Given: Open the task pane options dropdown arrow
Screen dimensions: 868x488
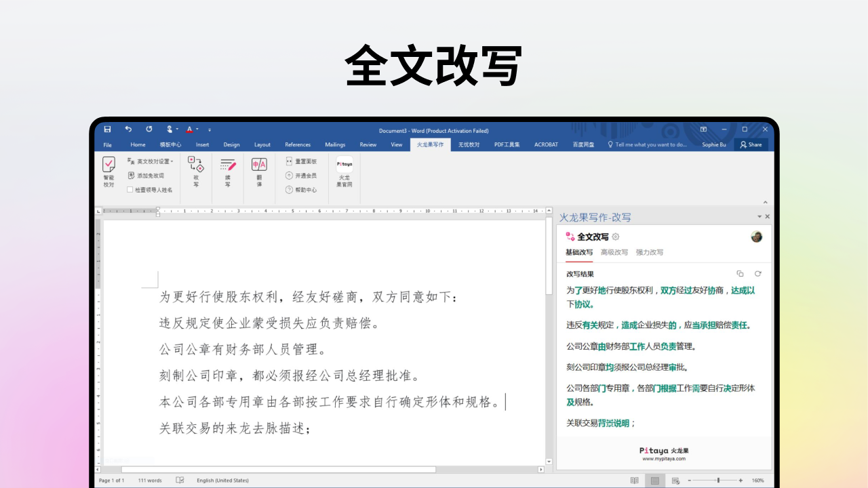Looking at the screenshot, I should 759,216.
